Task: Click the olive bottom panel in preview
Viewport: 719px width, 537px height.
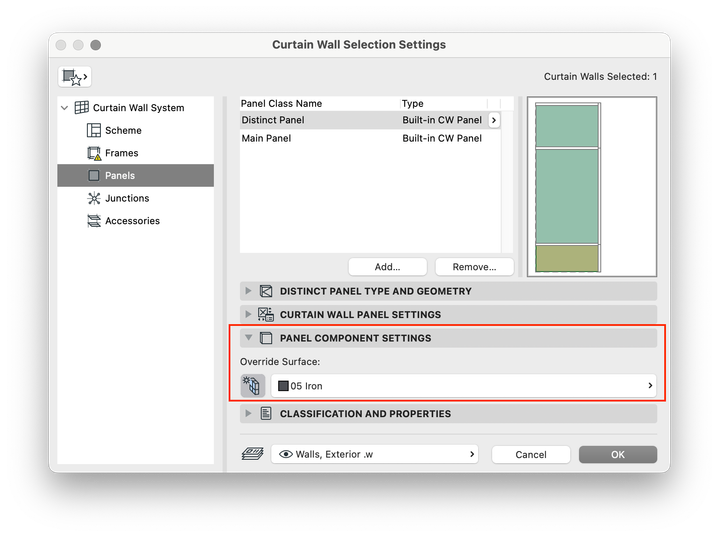Action: tap(567, 258)
